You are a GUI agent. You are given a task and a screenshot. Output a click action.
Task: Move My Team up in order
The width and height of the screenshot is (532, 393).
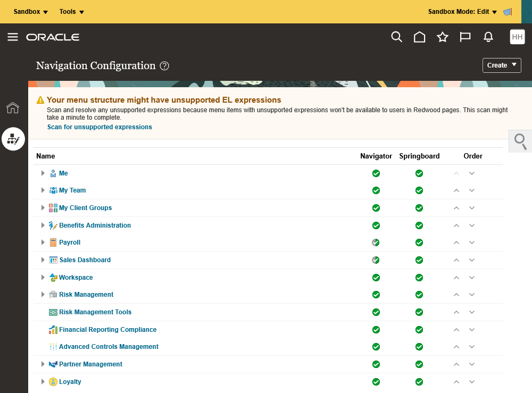456,190
